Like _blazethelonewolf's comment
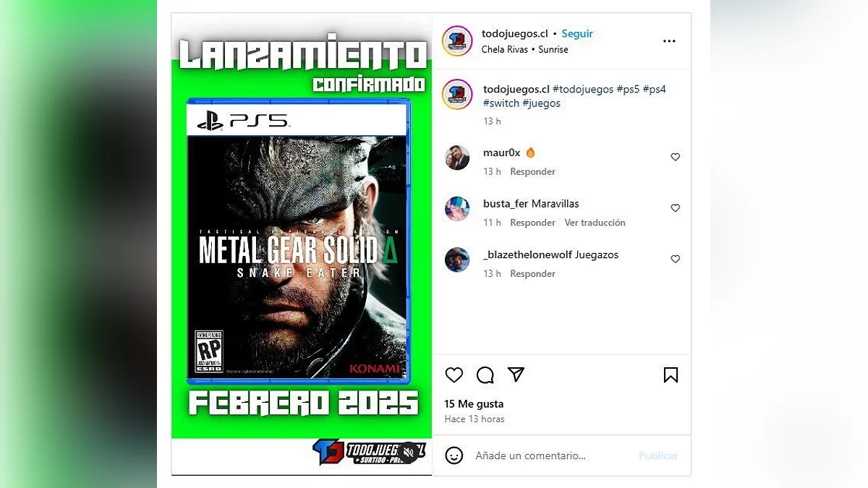The width and height of the screenshot is (868, 488). 675,259
